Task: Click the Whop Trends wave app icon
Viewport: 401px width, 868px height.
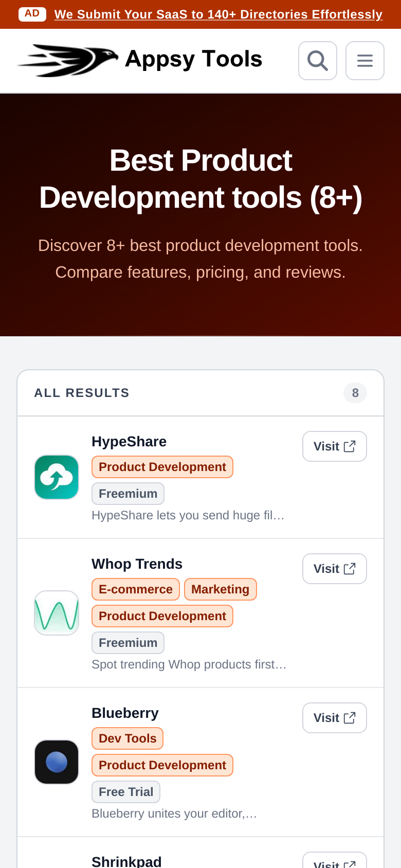Action: tap(57, 613)
